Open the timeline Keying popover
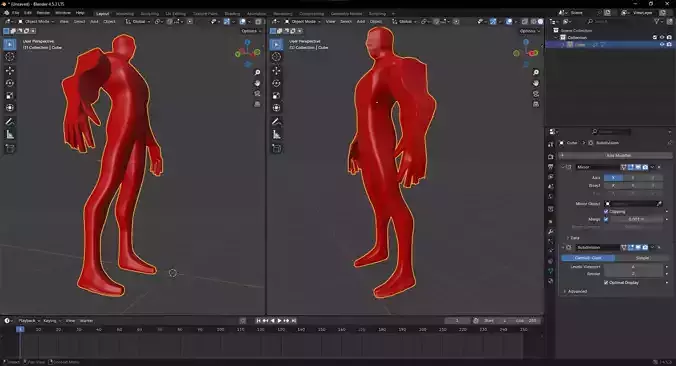Viewport: 676px width, 366px height. pyautogui.click(x=52, y=321)
